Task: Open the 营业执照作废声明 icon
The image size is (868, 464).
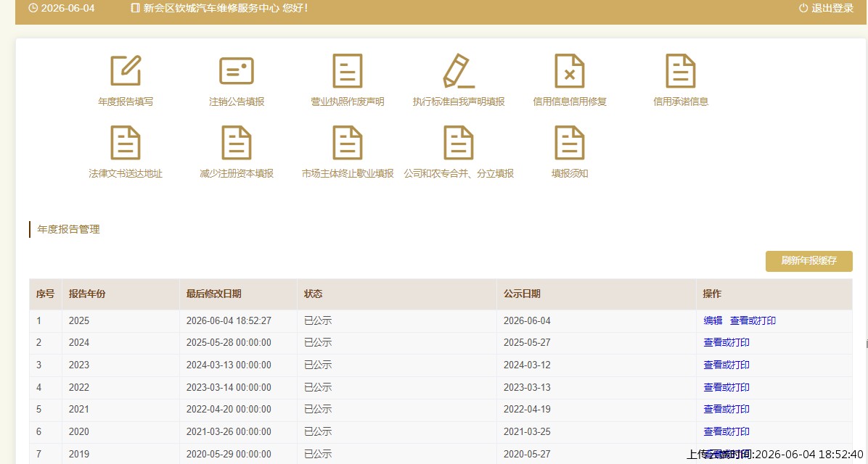Action: point(347,71)
